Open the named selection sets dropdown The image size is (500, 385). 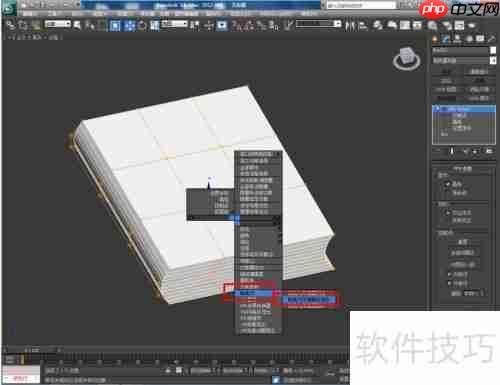pos(318,24)
